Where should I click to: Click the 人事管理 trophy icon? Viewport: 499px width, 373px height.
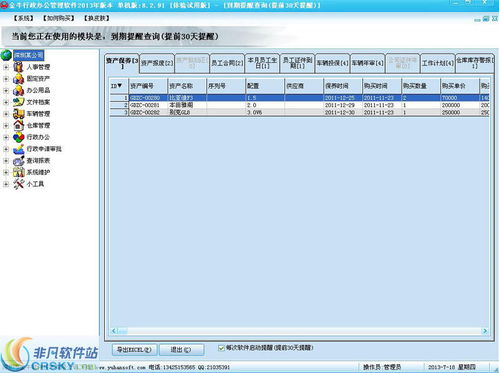click(x=19, y=67)
